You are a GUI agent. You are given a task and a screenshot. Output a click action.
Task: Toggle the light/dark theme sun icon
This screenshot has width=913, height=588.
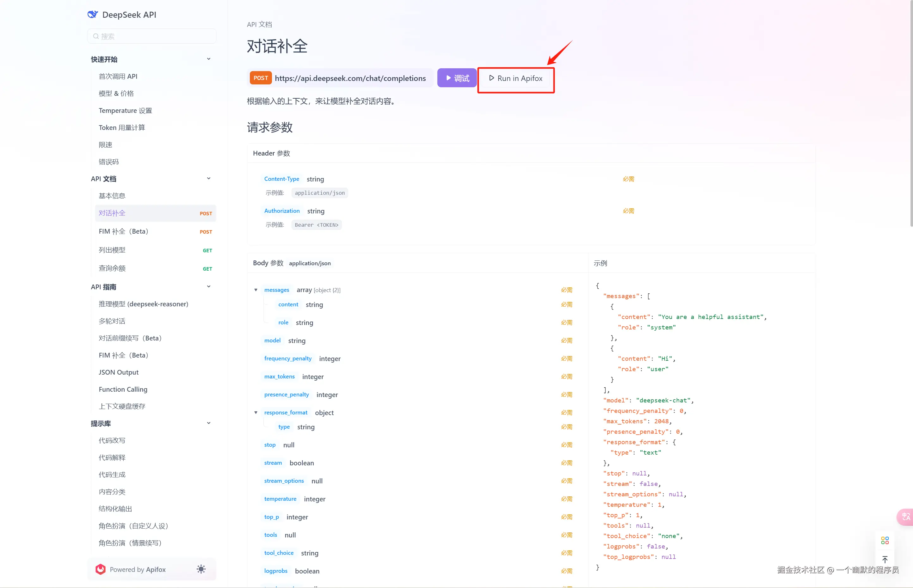click(x=201, y=569)
